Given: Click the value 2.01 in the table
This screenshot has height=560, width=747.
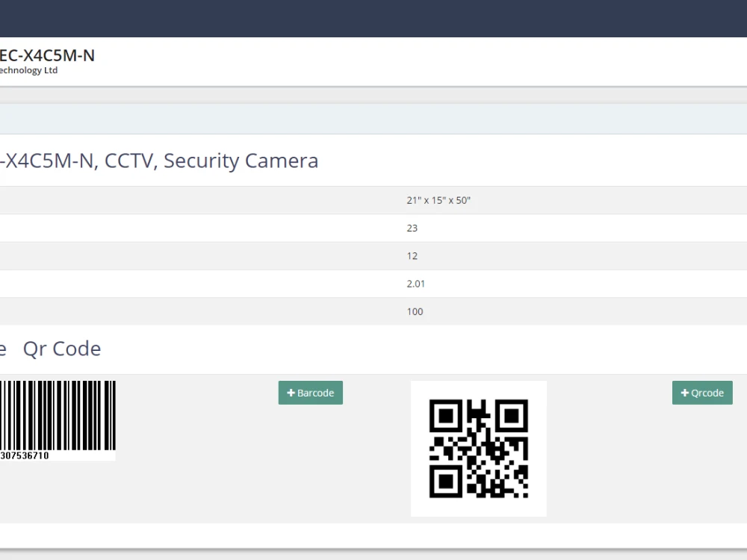Looking at the screenshot, I should click(x=415, y=284).
